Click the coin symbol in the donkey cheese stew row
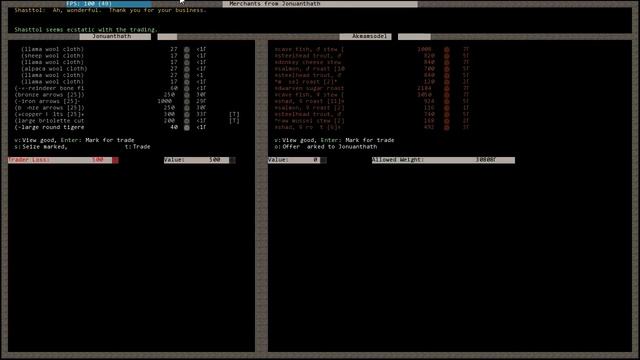 447,62
